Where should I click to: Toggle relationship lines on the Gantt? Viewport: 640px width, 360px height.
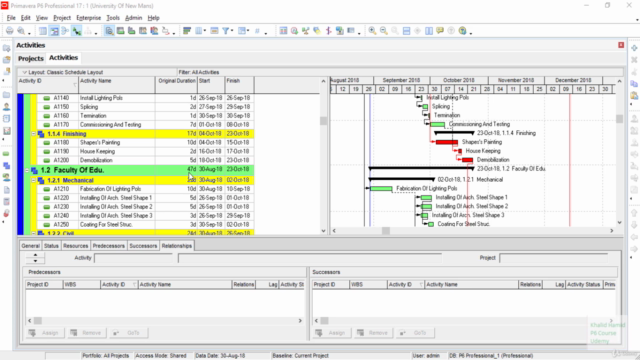pos(76,31)
